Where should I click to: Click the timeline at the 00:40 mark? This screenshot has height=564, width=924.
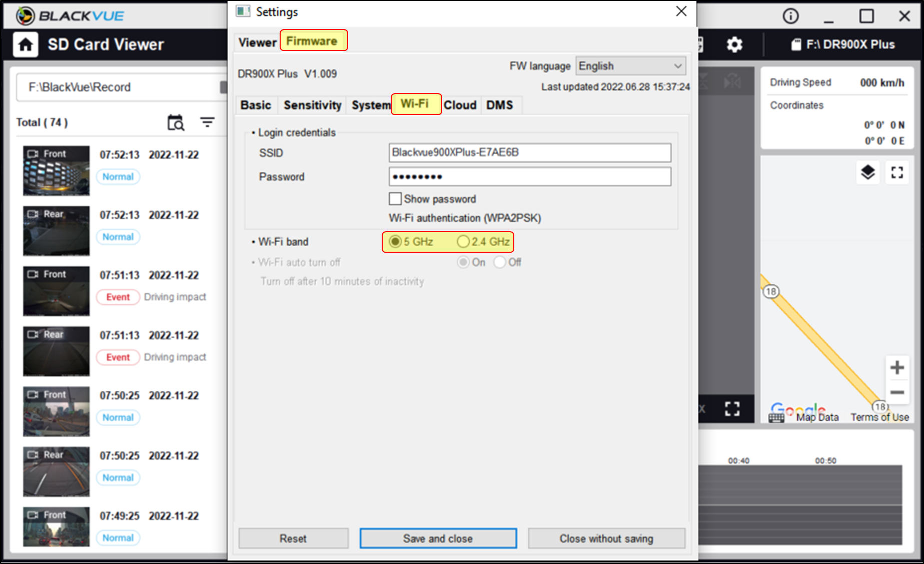coord(738,460)
